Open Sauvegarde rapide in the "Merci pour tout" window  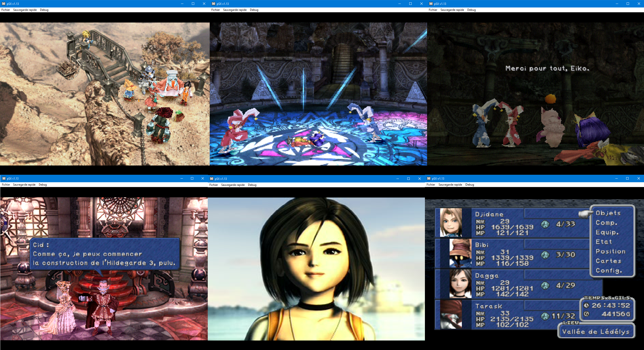click(452, 10)
